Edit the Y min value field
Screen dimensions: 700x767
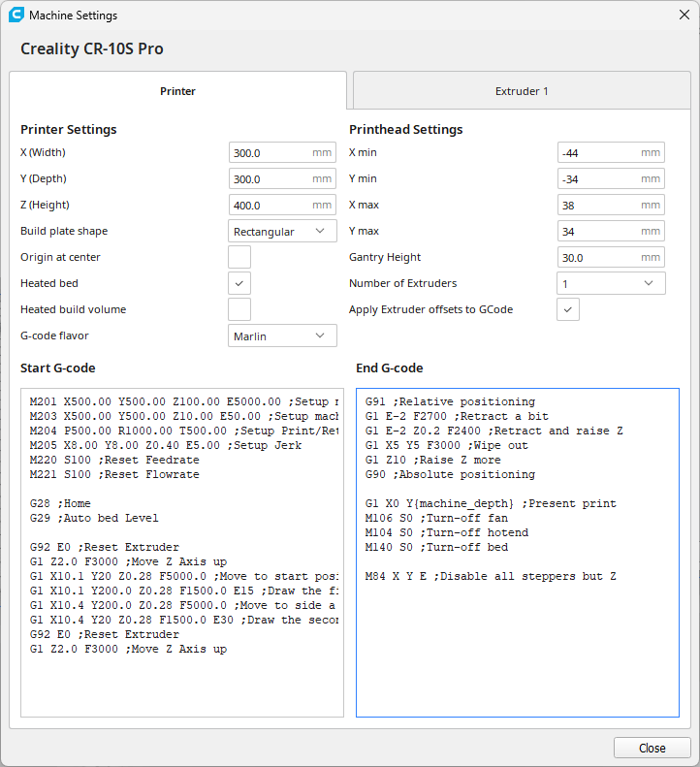tap(611, 179)
